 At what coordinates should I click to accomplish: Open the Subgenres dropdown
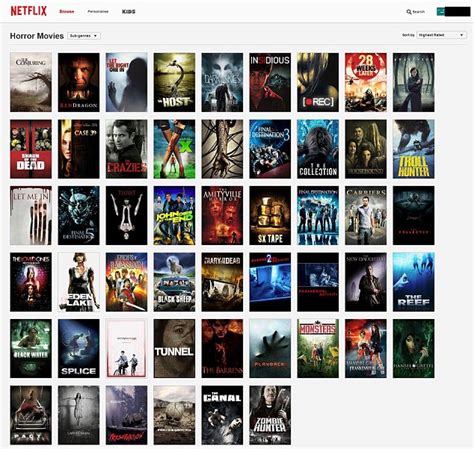pyautogui.click(x=84, y=36)
